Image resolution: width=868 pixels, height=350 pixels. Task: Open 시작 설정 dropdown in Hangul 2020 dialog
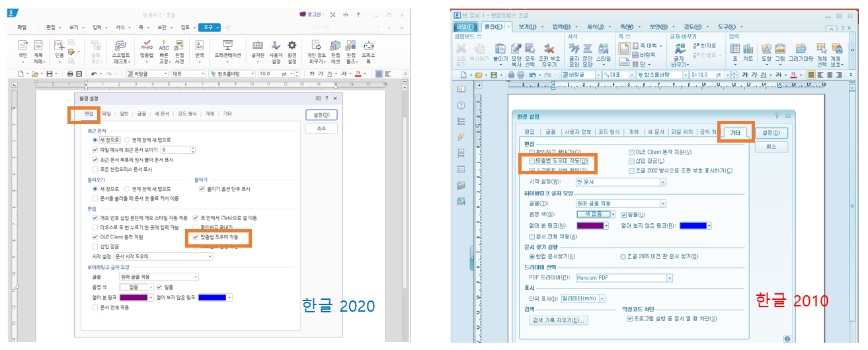pyautogui.click(x=163, y=256)
